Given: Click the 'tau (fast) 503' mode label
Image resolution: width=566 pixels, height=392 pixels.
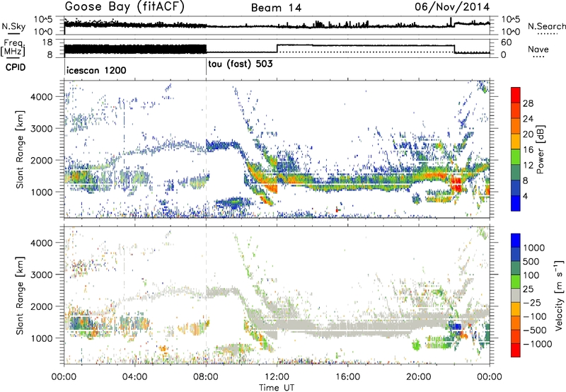Looking at the screenshot, I should pos(241,64).
